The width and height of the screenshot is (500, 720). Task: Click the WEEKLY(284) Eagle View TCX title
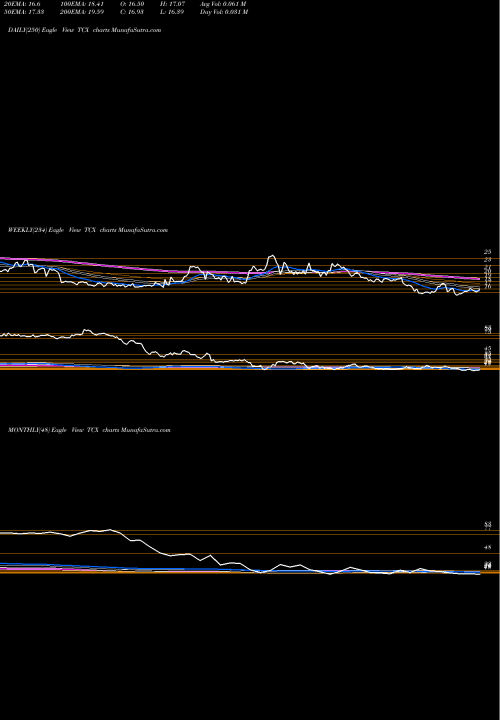(x=88, y=230)
